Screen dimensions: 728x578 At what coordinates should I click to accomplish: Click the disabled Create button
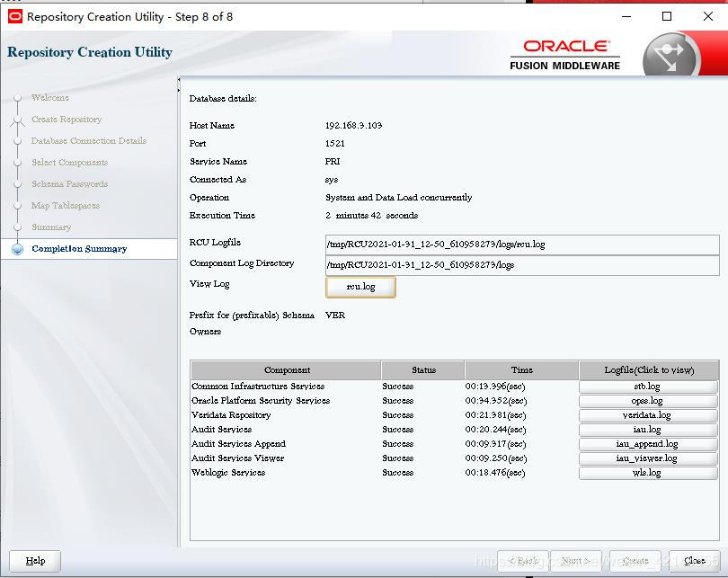point(635,561)
